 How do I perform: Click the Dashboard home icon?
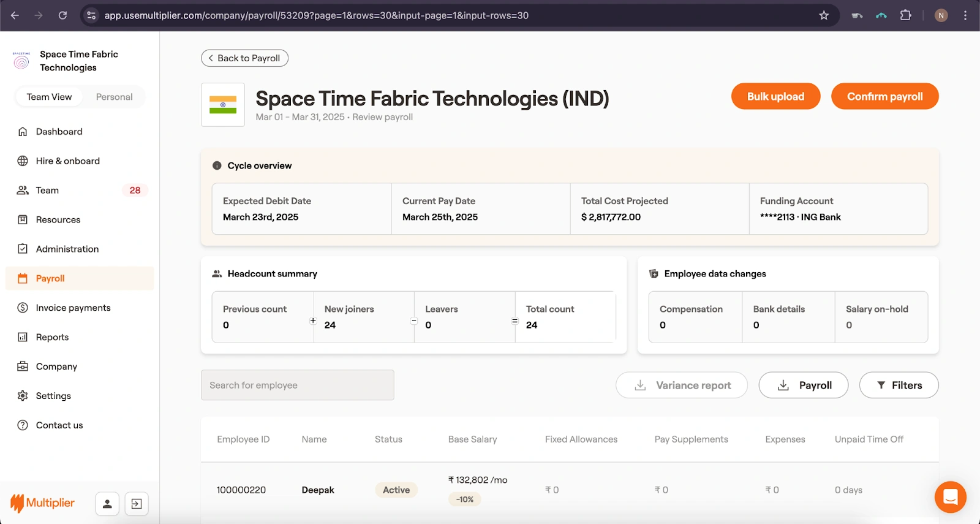click(23, 131)
